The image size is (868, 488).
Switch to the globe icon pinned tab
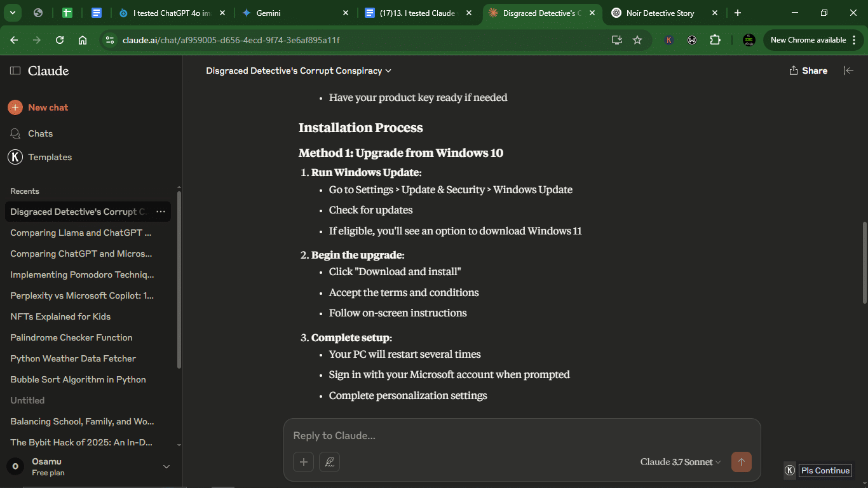tap(38, 13)
